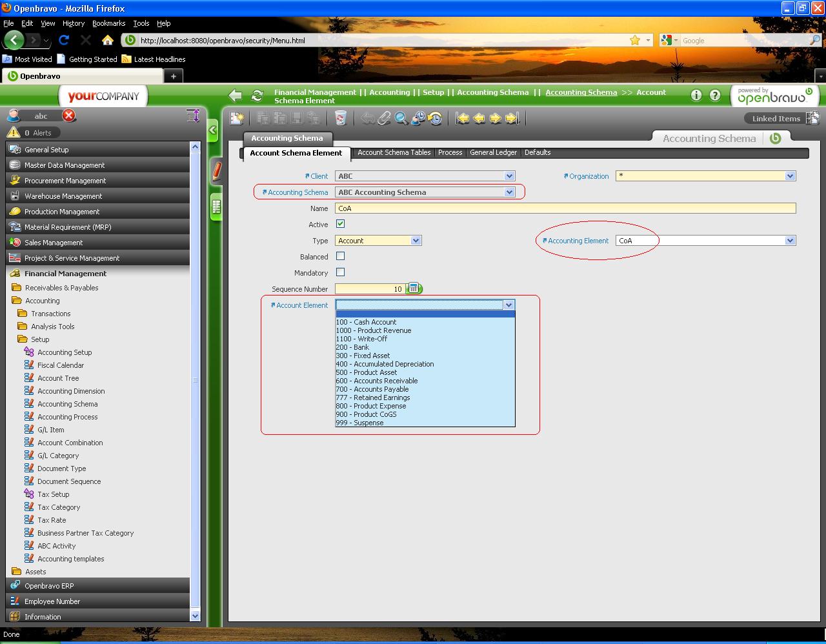This screenshot has width=826, height=644.
Task: Click the Search magnifier toolbar icon
Action: (x=401, y=118)
